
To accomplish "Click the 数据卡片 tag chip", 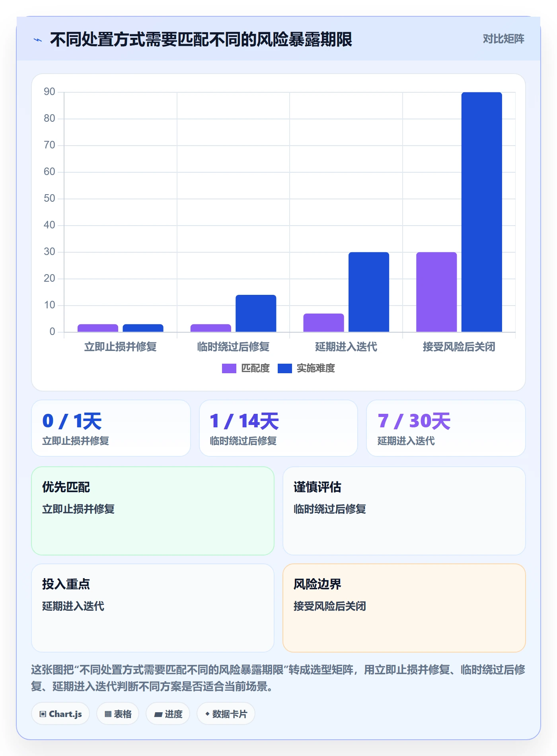I will pos(226,714).
